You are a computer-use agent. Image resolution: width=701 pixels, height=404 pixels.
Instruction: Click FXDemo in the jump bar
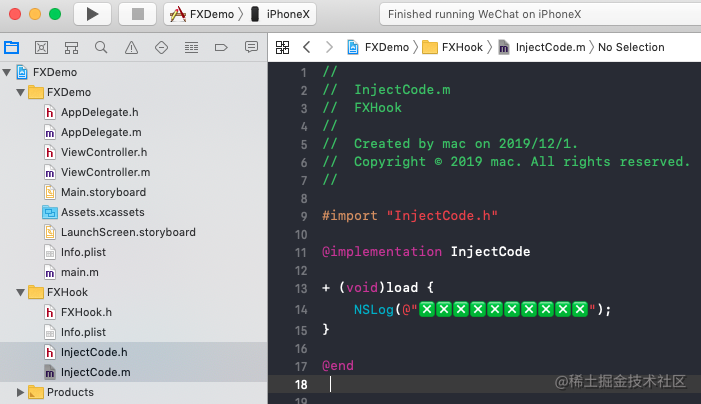(378, 47)
